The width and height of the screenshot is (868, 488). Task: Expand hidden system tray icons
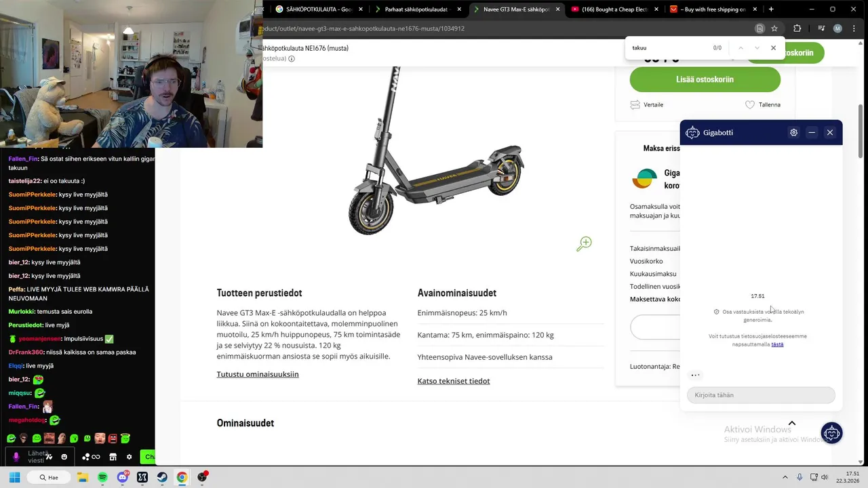click(x=785, y=477)
